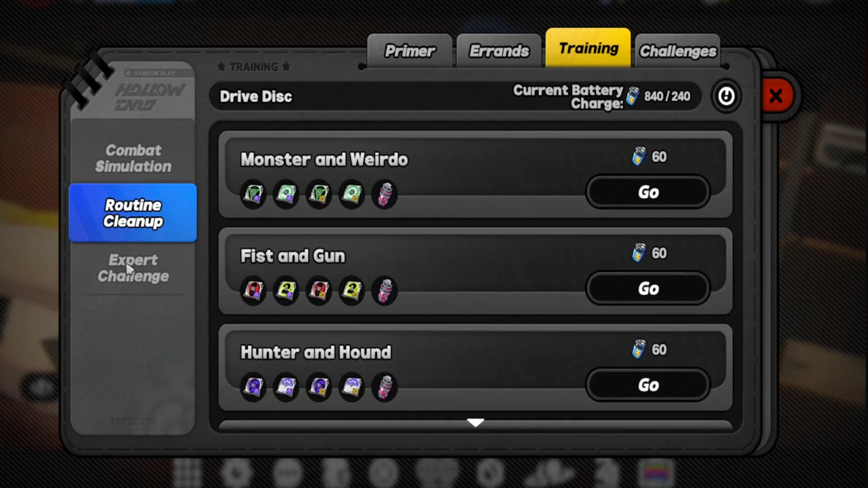Image resolution: width=868 pixels, height=488 pixels.
Task: Open the Errands tab
Action: (x=499, y=51)
